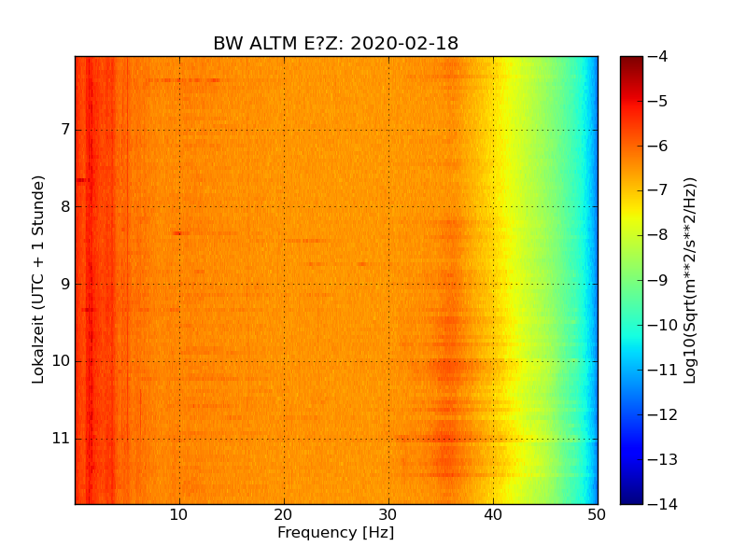Click the plot title BW ALTM E?Z: 2020-02-18
Image resolution: width=747 pixels, height=560 pixels.
pos(335,44)
